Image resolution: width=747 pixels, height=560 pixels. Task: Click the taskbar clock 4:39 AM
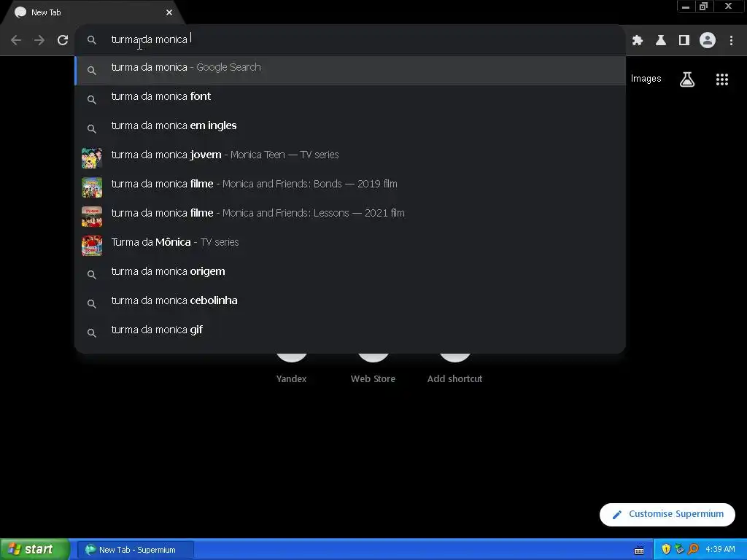pos(720,550)
